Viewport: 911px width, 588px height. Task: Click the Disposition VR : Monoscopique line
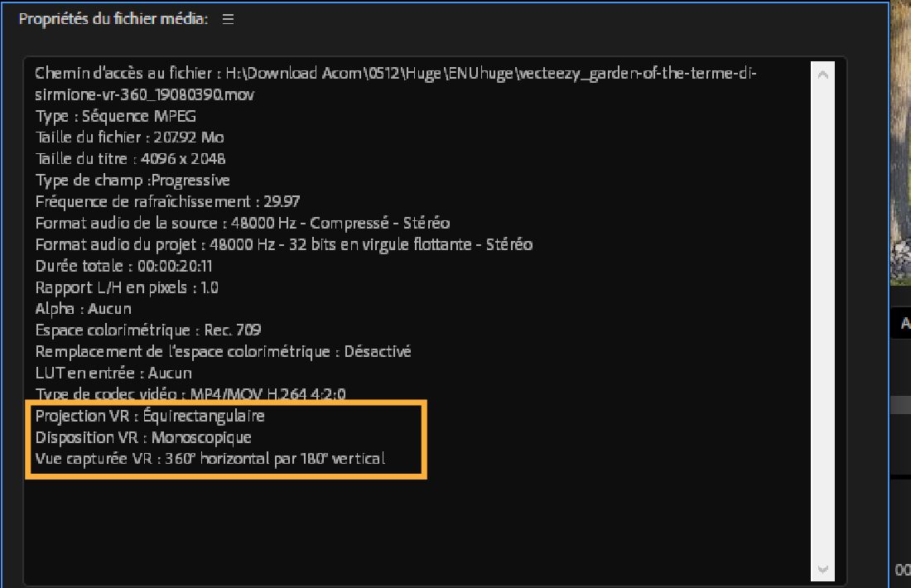[143, 437]
